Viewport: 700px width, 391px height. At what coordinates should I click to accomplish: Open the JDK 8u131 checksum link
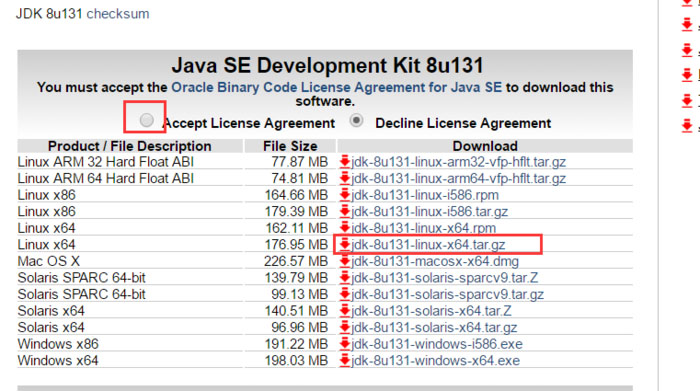coord(118,14)
